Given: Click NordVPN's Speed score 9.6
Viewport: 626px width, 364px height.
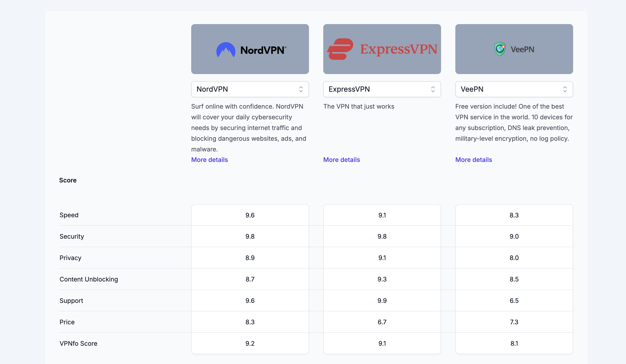Looking at the screenshot, I should coord(250,215).
